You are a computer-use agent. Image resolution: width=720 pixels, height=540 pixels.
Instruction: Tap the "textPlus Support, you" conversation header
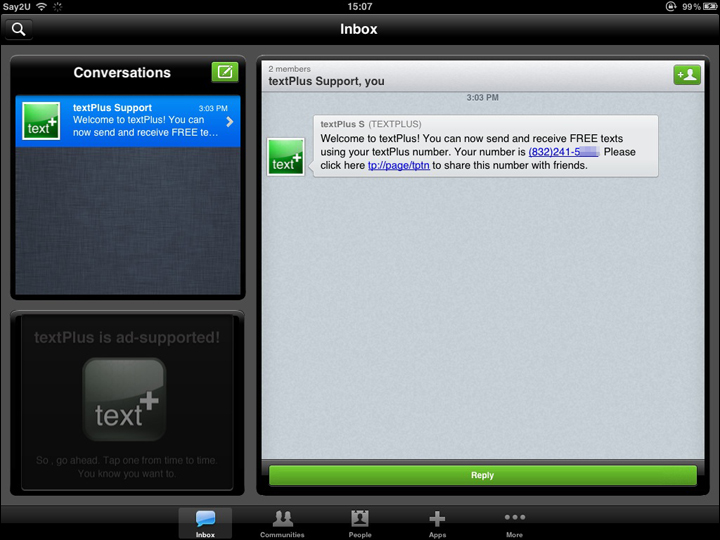tap(326, 81)
